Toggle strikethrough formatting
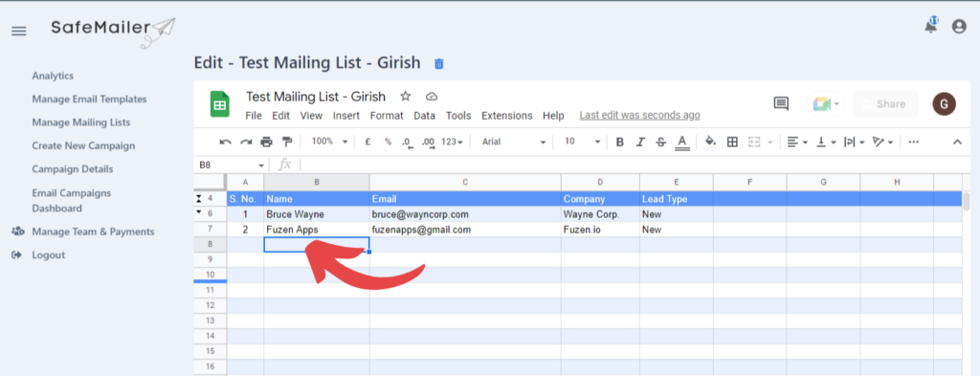The image size is (980, 376). tap(660, 142)
